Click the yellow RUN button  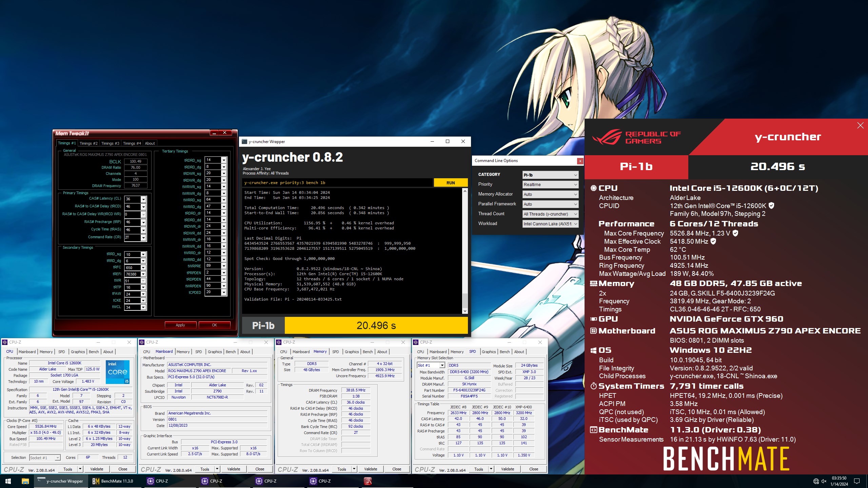(x=451, y=183)
